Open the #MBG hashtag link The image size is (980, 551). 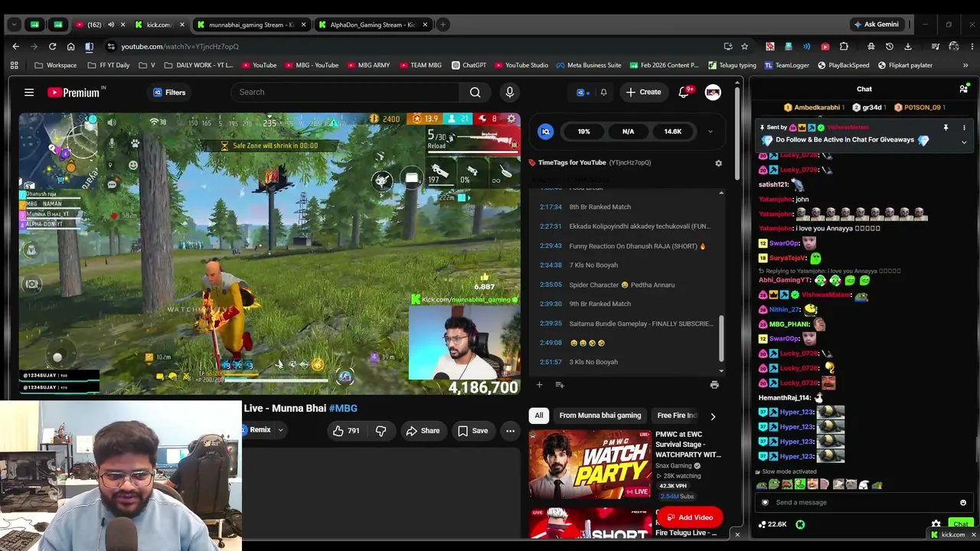[343, 409]
